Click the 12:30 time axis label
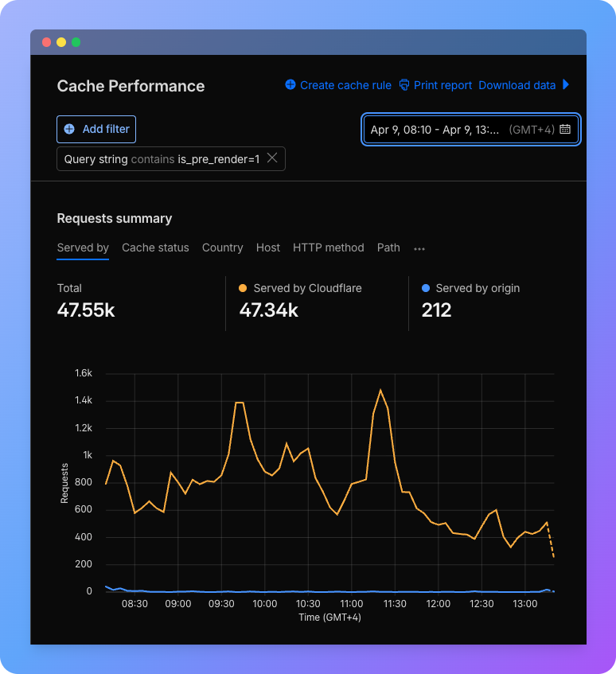Viewport: 616px width, 674px height. pos(481,603)
